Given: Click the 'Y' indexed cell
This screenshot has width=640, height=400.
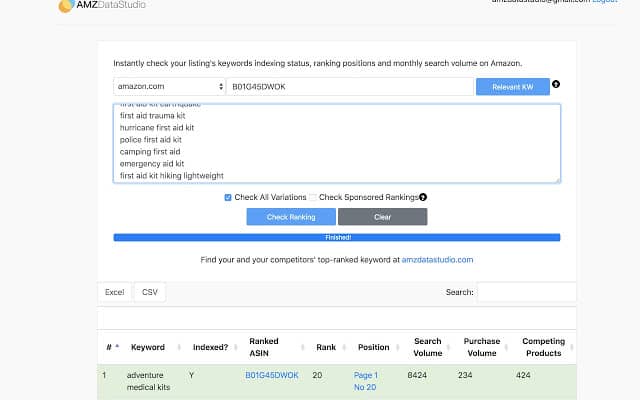Looking at the screenshot, I should 191,375.
